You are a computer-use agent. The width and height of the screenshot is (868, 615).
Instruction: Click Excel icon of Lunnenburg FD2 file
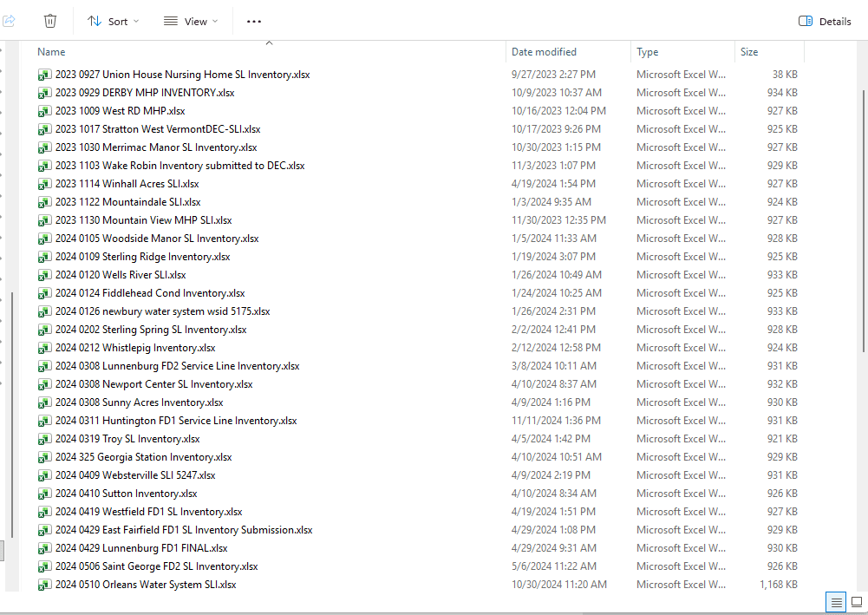tap(44, 367)
